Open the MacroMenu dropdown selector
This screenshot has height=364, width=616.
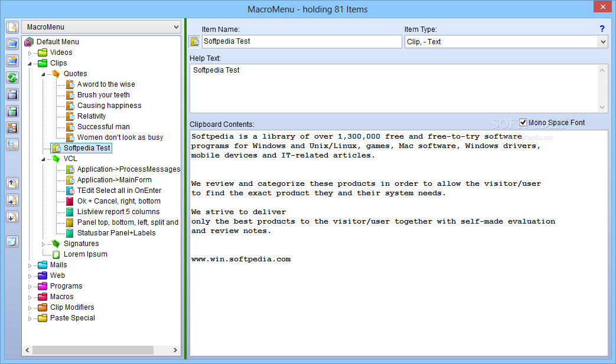click(x=102, y=27)
